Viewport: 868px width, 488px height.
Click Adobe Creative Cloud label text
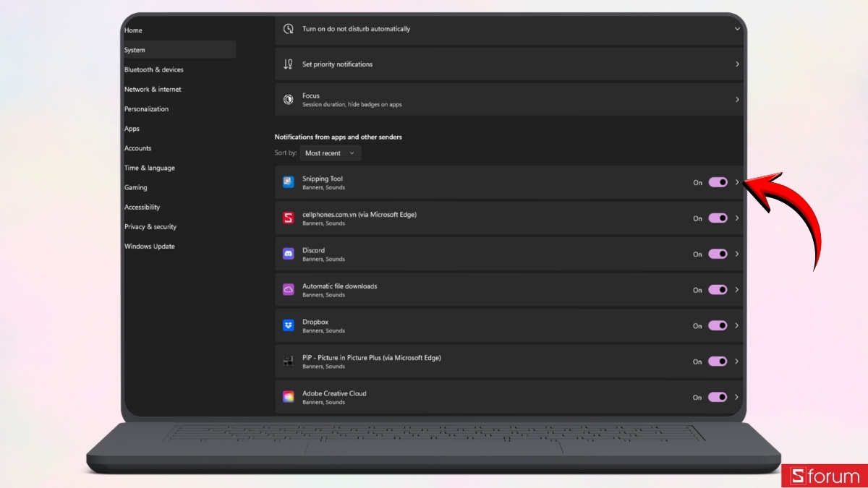click(334, 393)
